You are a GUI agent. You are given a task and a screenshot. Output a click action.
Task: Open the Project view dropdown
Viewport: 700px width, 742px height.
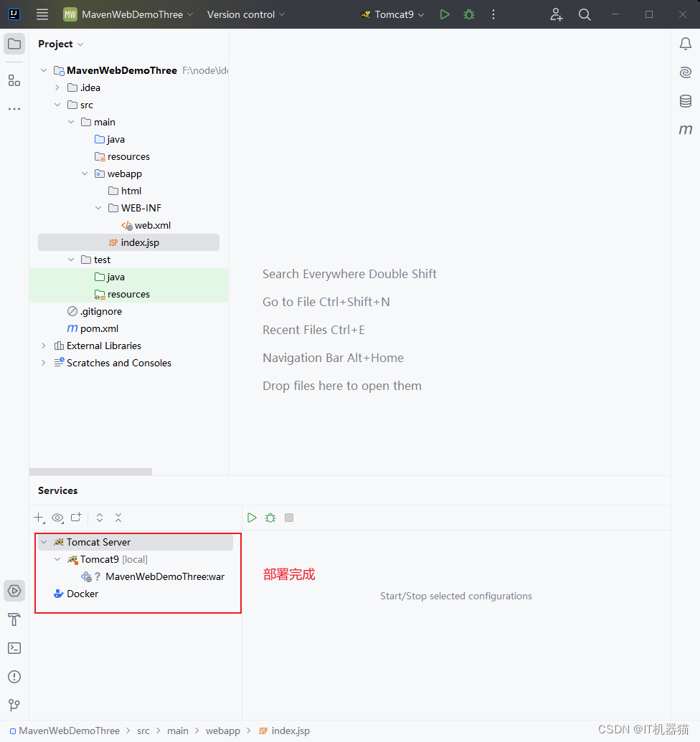point(60,44)
